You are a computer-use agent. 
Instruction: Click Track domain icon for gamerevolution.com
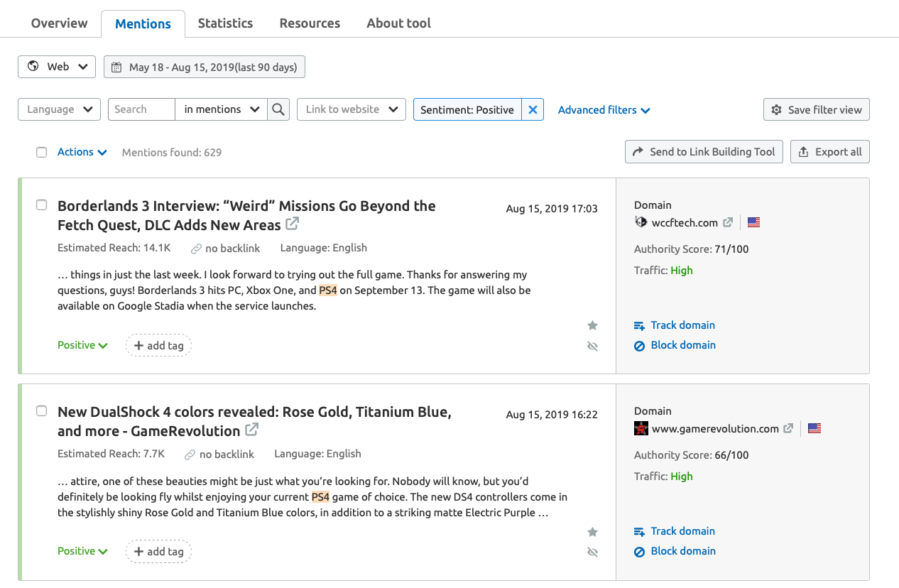(x=639, y=531)
